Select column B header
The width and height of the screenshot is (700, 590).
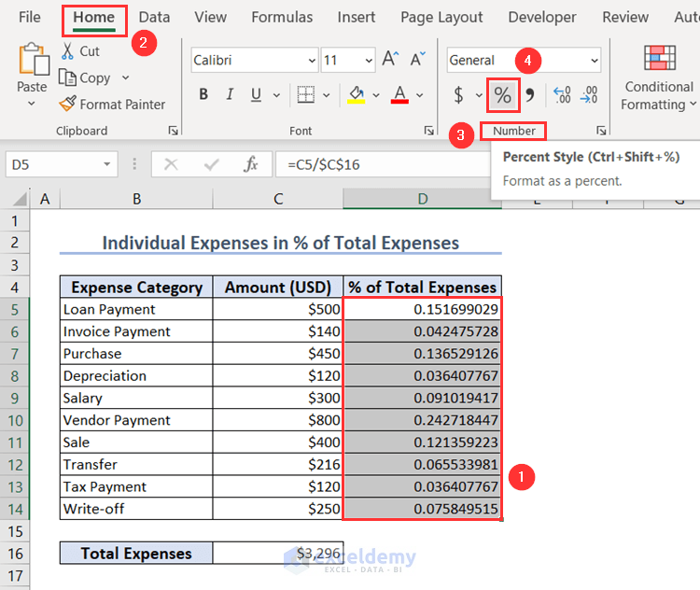136,199
